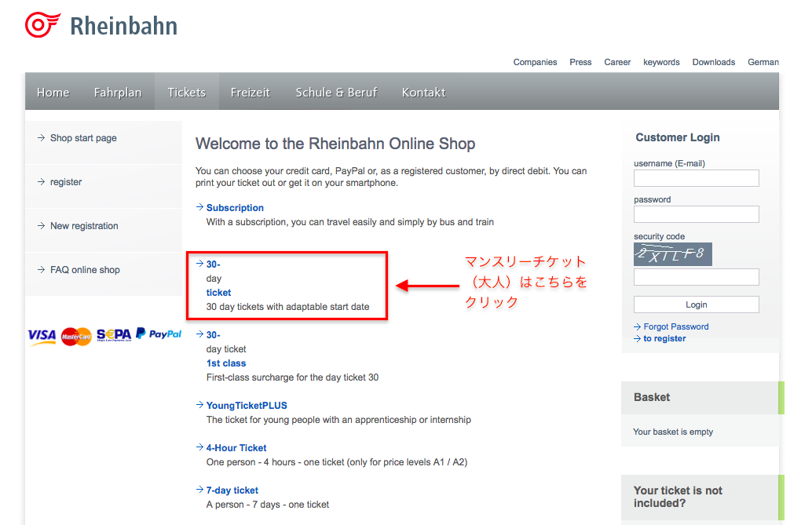Click the 'Customer Login' heading

coord(678,137)
